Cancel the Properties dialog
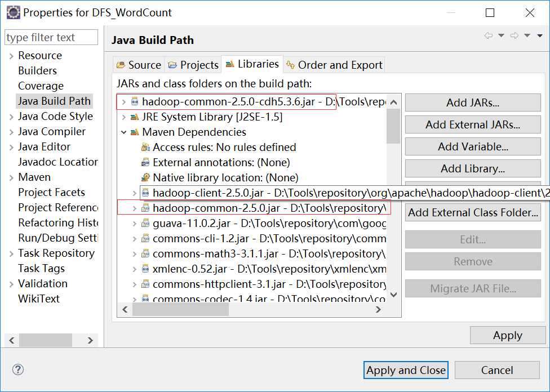This screenshot has height=392, width=550. pyautogui.click(x=497, y=370)
